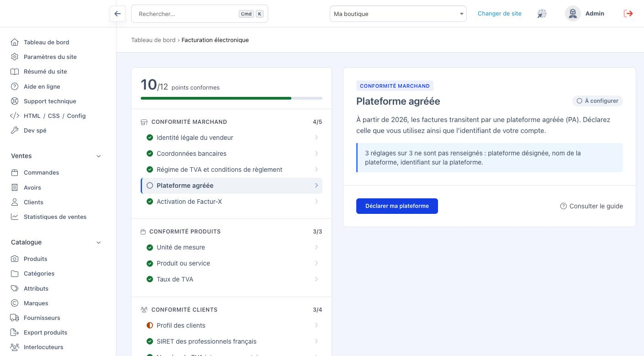This screenshot has width=644, height=356.
Task: Click the Rechercher search field
Action: click(x=200, y=14)
